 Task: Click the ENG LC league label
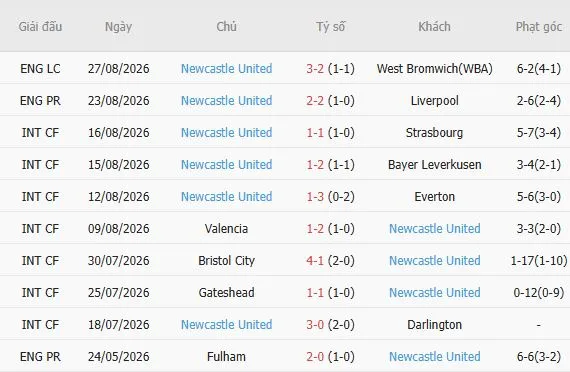click(40, 68)
